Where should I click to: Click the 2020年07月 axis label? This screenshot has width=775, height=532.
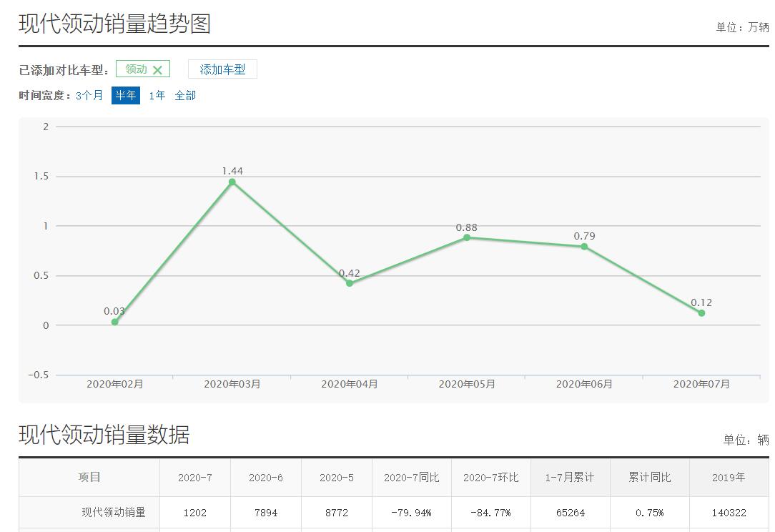pyautogui.click(x=701, y=383)
